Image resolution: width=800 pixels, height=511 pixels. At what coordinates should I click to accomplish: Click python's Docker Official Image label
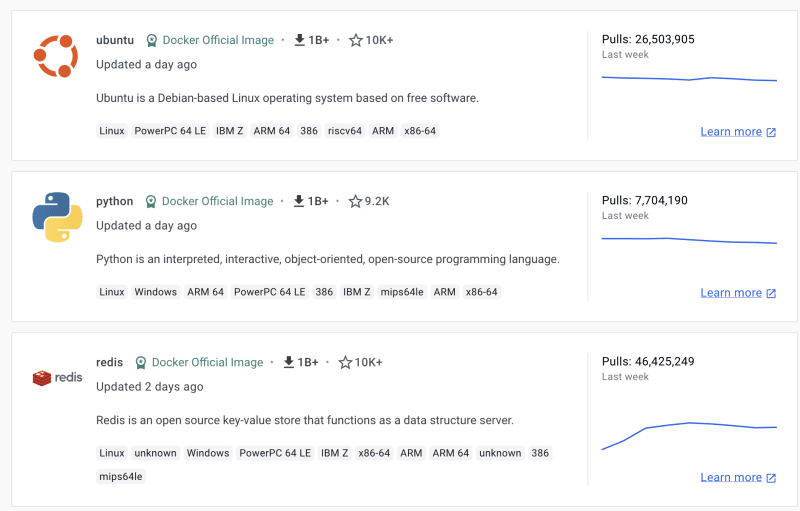coord(217,201)
